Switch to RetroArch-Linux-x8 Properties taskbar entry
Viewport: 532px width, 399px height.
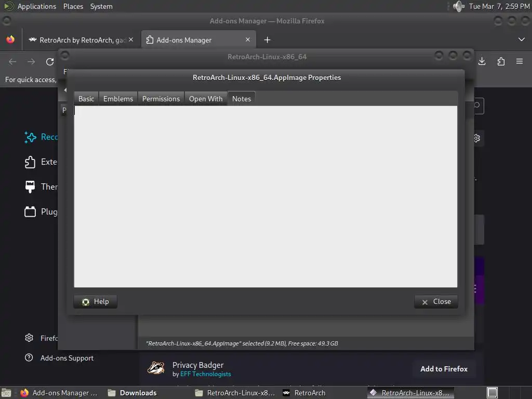click(x=410, y=393)
